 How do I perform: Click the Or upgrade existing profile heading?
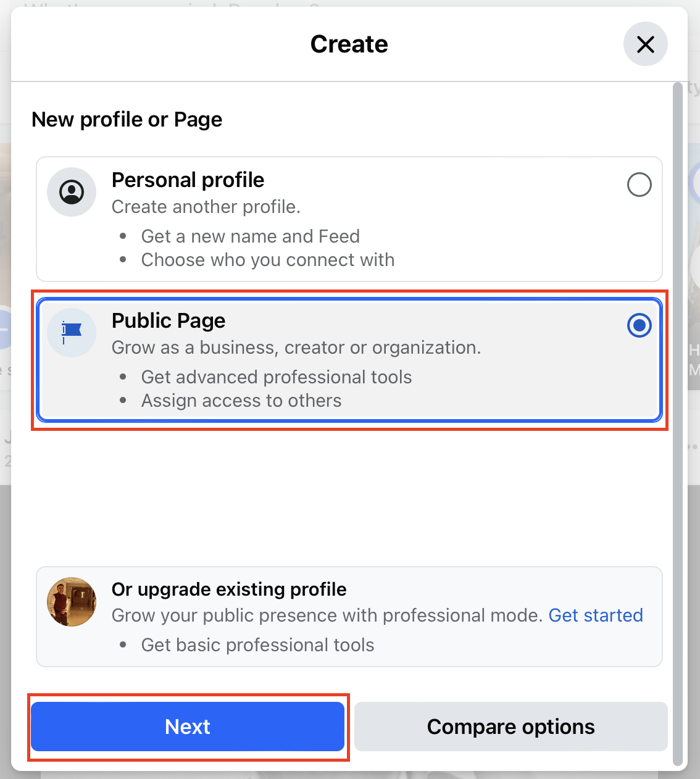tap(229, 589)
